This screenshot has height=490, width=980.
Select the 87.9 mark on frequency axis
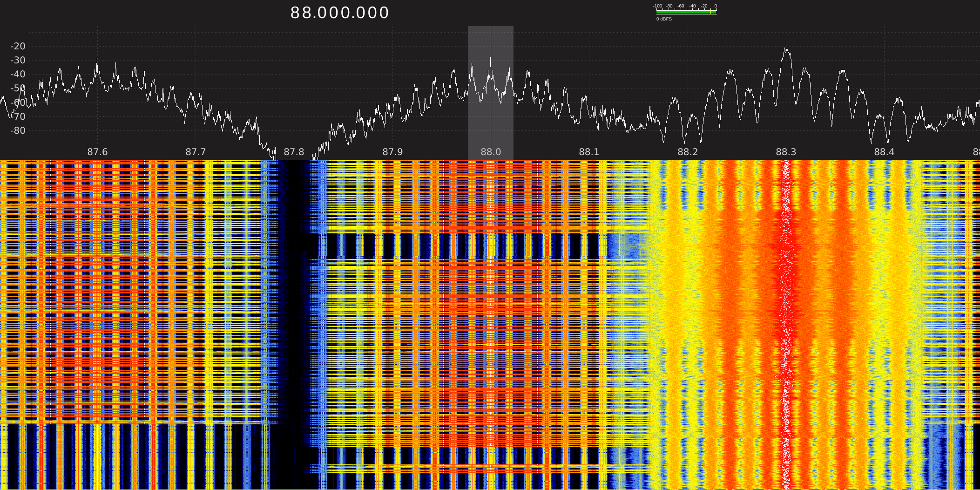pyautogui.click(x=392, y=152)
